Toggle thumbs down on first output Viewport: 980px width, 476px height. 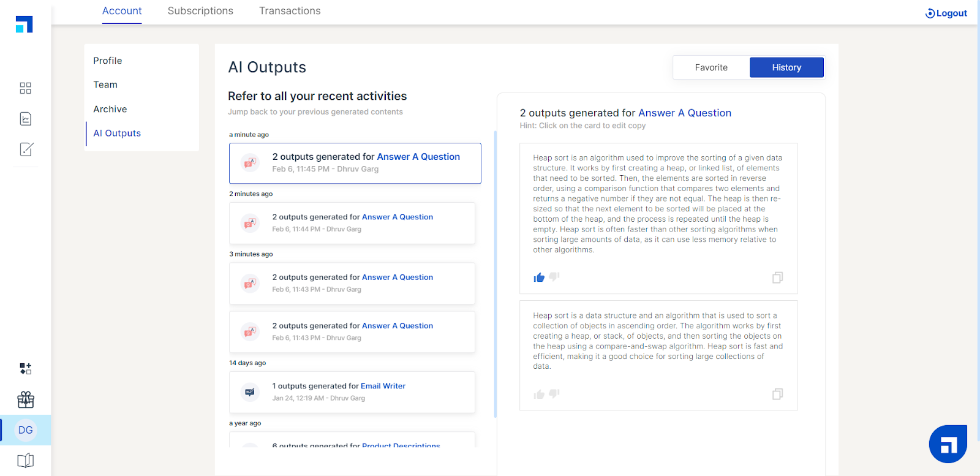[x=554, y=277]
